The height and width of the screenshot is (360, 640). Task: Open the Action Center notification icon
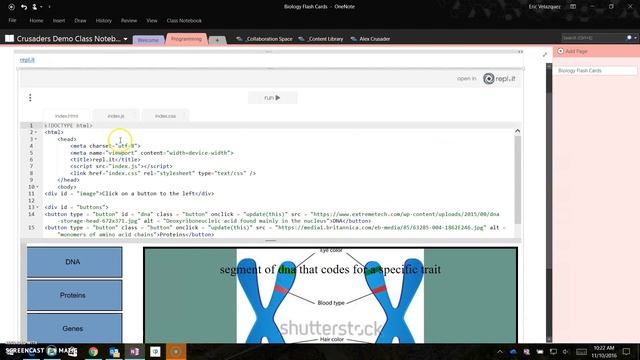627,351
